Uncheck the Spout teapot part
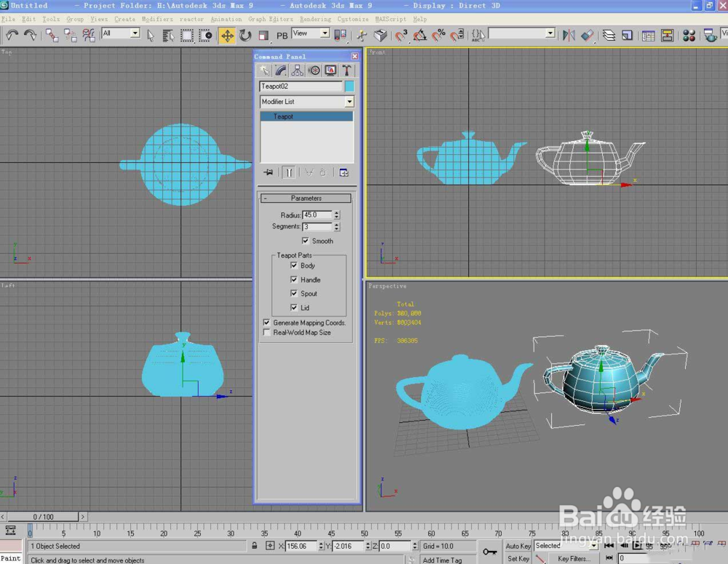This screenshot has width=728, height=564. 293,293
